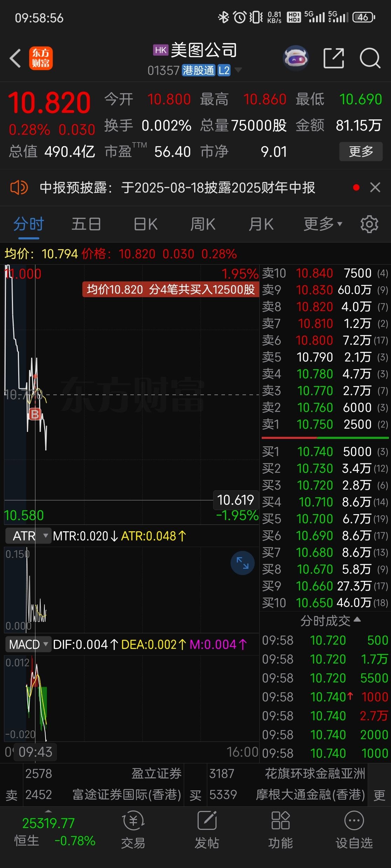Switch to the 月K tab

coord(261,224)
